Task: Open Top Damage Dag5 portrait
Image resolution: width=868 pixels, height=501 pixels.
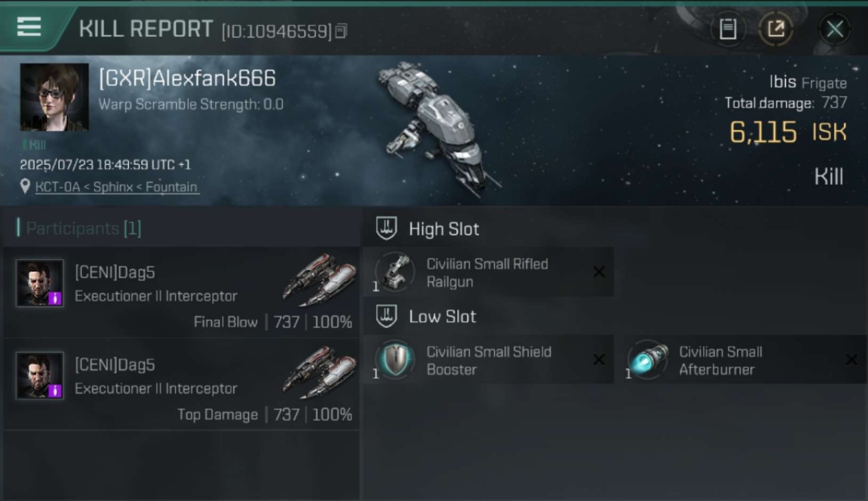Action: (x=40, y=376)
